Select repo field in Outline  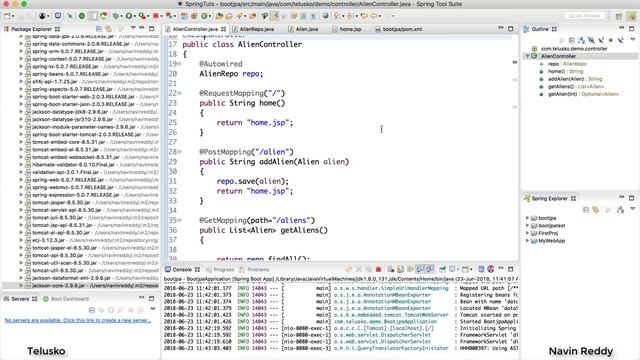[x=567, y=64]
